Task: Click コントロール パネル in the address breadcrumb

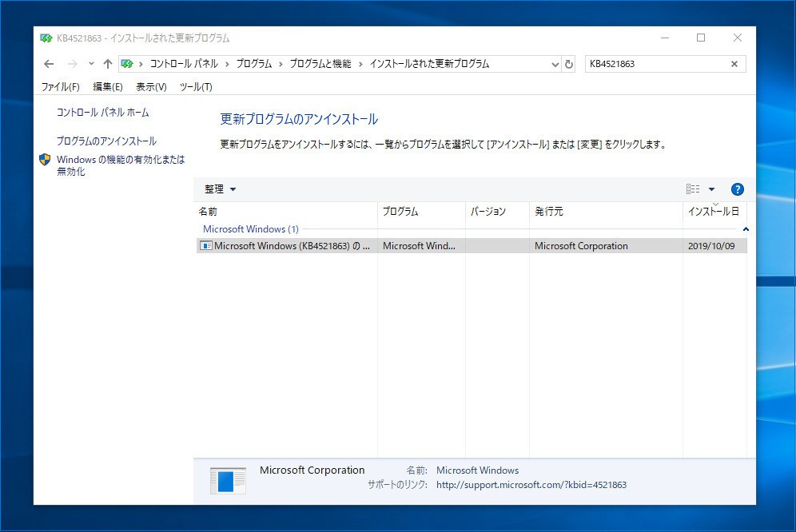Action: click(x=184, y=64)
